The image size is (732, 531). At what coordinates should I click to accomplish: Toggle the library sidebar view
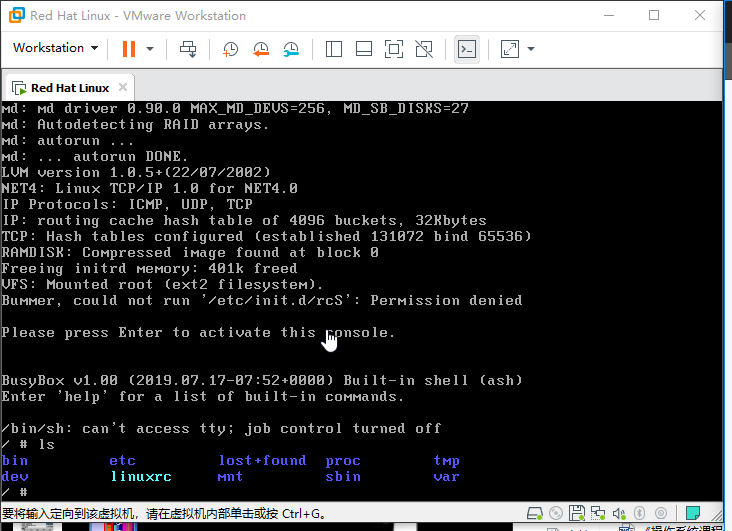coord(333,49)
